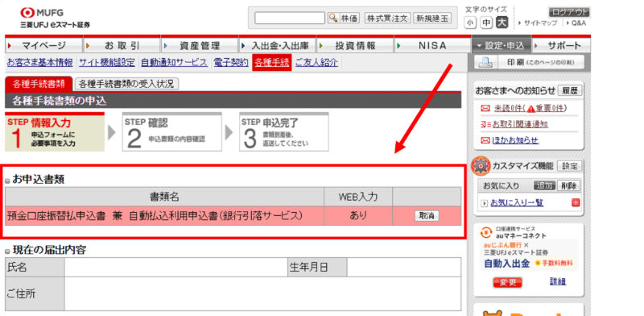Click the ログアウト button
Viewport: 644px width, 316px height.
pos(569,12)
